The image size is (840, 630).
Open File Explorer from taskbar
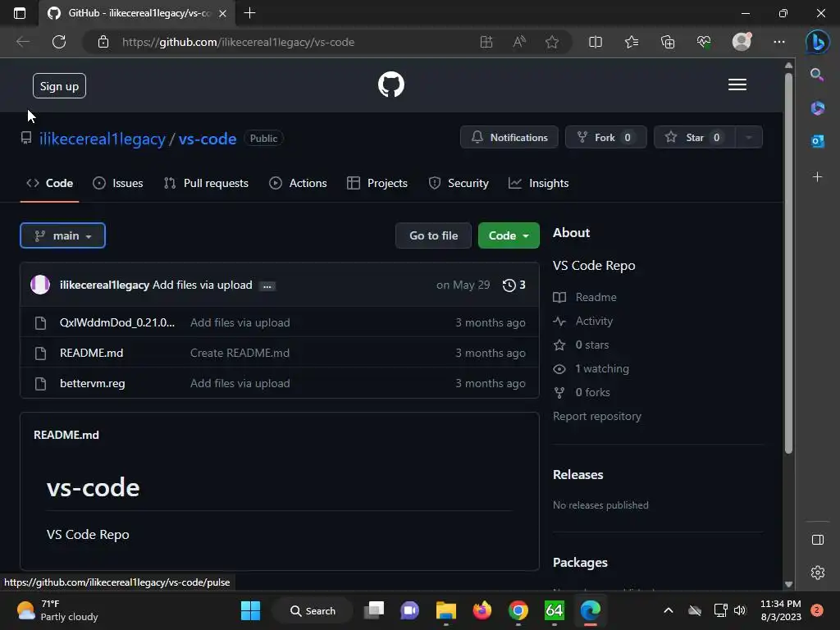(x=445, y=610)
